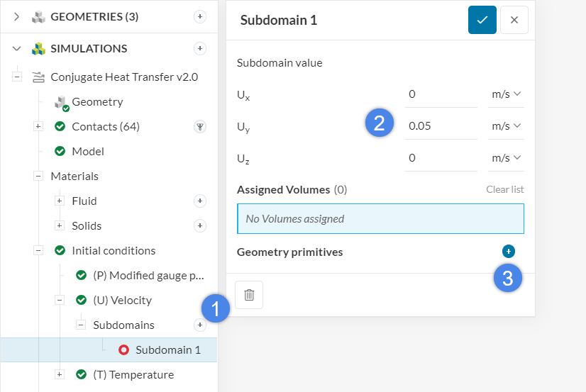
Task: Add a geometry using the Geometries plus icon
Action: point(200,16)
